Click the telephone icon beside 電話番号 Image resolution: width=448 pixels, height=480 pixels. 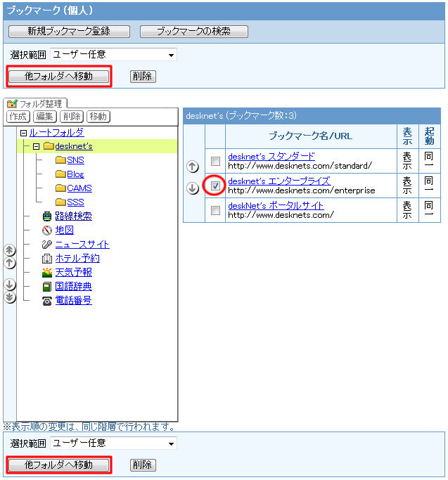[47, 301]
